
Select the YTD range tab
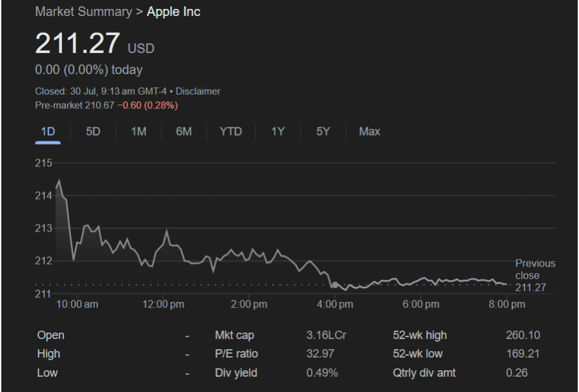pos(231,132)
